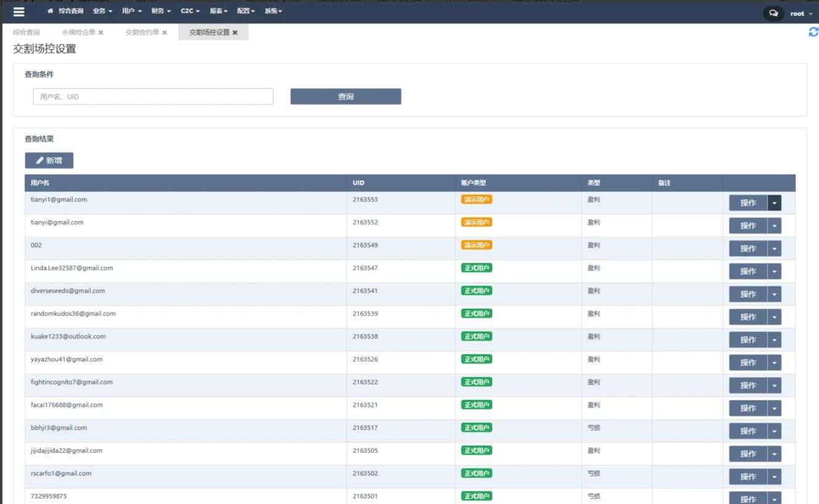
Task: Click the 新增 button with pencil icon
Action: [49, 160]
